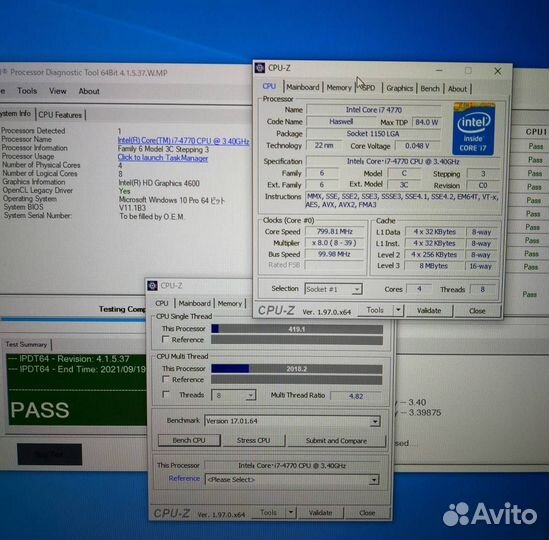Click the CPU-Z icon in the benchmark window title
Viewport: 549px width, 540px height.
coord(152,285)
